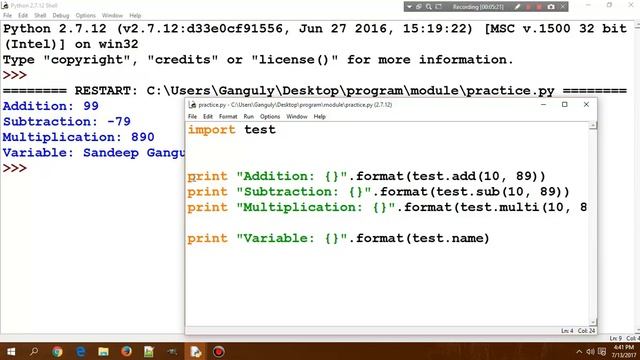Open File Explorer from the taskbar
The width and height of the screenshot is (640, 360).
tap(103, 351)
